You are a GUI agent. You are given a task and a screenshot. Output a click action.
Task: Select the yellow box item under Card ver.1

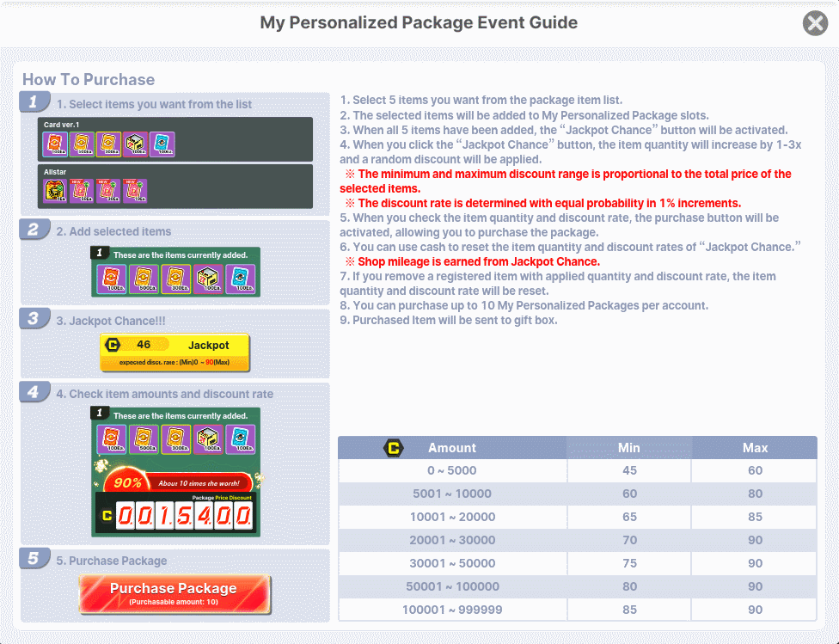point(135,144)
